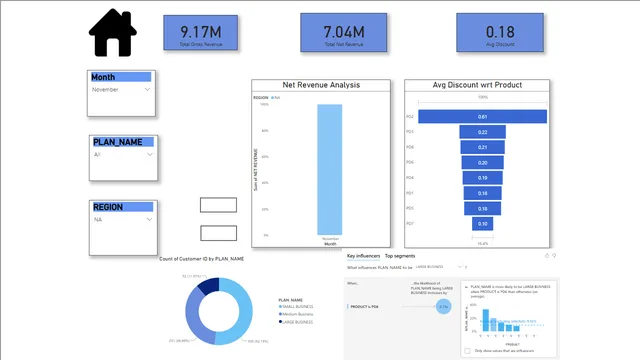The width and height of the screenshot is (640, 360).
Task: Click the November bar in Net Revenue Analysis
Action: 330,169
